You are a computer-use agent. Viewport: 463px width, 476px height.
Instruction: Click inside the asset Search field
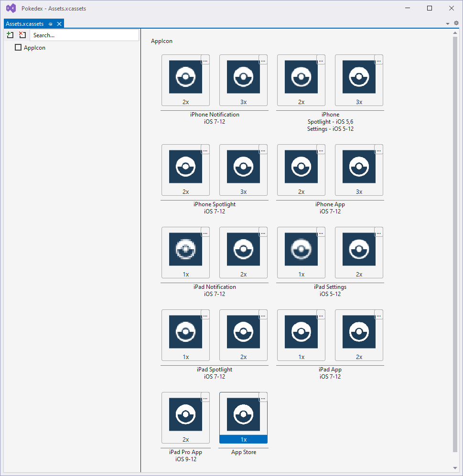(x=84, y=35)
